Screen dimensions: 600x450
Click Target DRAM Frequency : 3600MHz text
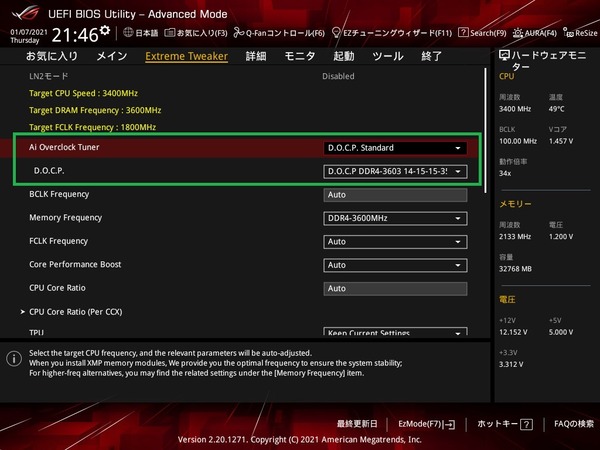(x=95, y=110)
